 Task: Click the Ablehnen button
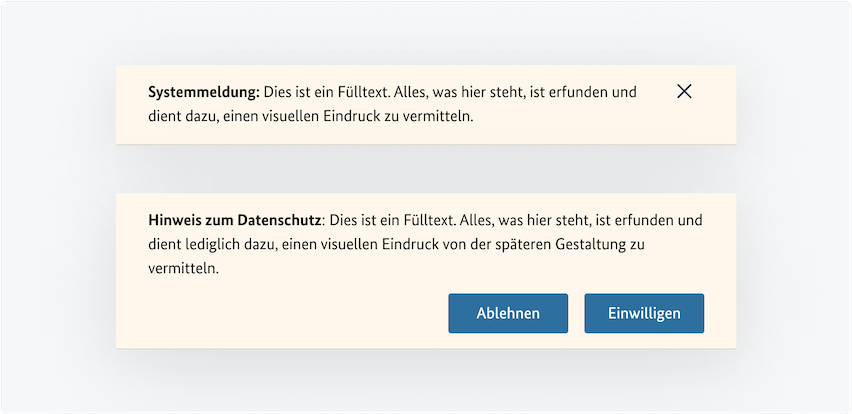508,313
